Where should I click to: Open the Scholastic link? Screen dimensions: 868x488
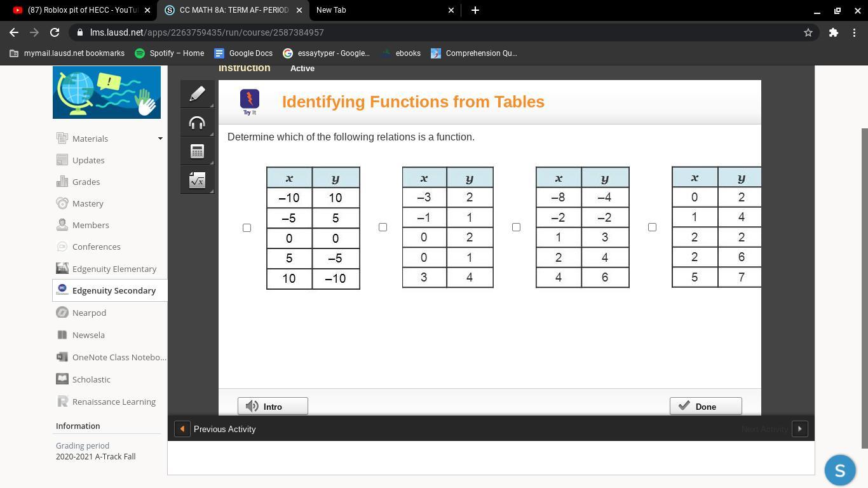[x=92, y=379]
